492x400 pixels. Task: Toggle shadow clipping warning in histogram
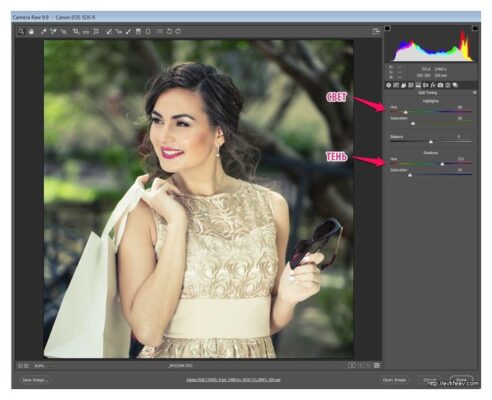pos(387,28)
